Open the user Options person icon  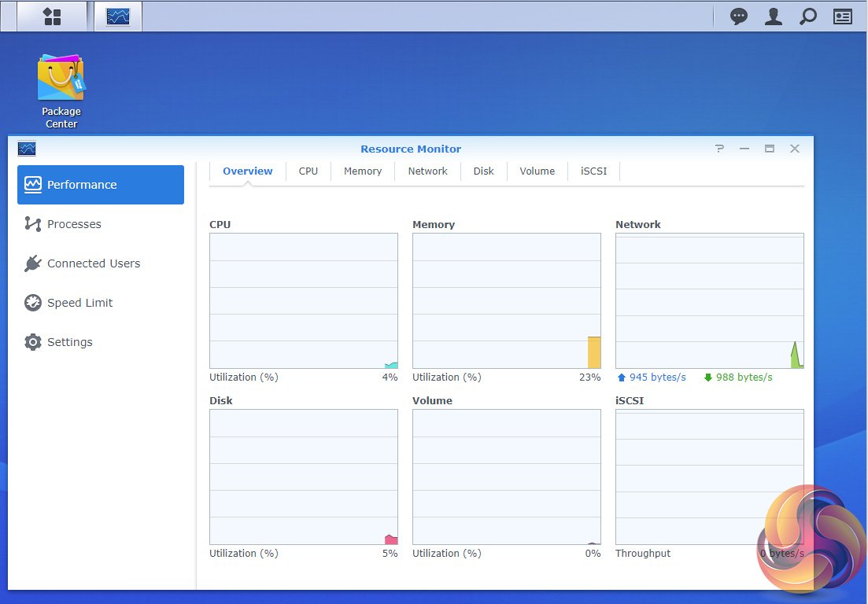click(x=774, y=17)
